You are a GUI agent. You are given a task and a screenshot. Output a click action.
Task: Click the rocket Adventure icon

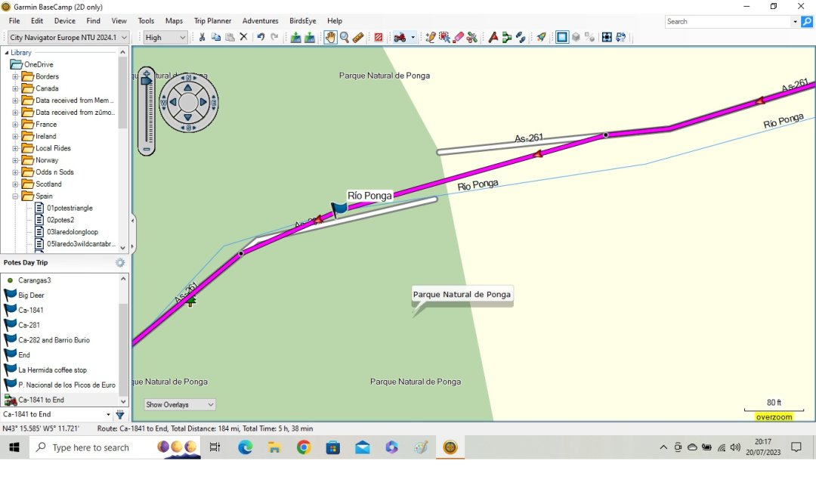pyautogui.click(x=541, y=37)
